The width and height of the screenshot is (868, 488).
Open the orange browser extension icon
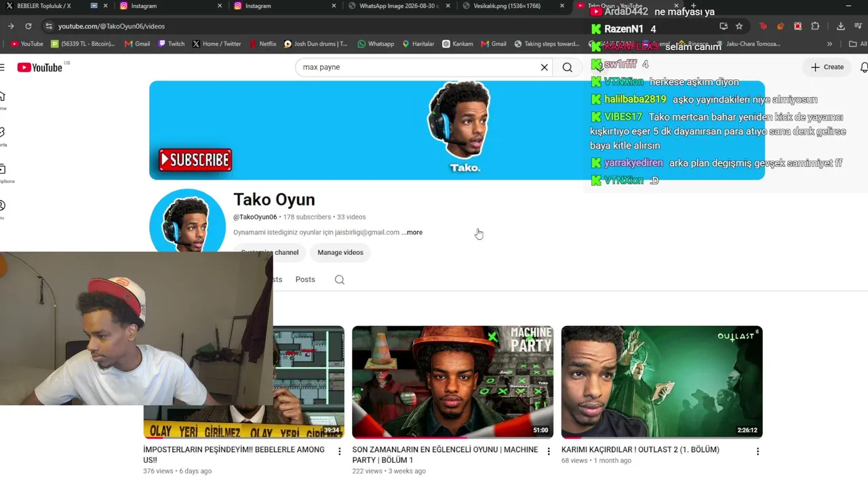pos(781,26)
